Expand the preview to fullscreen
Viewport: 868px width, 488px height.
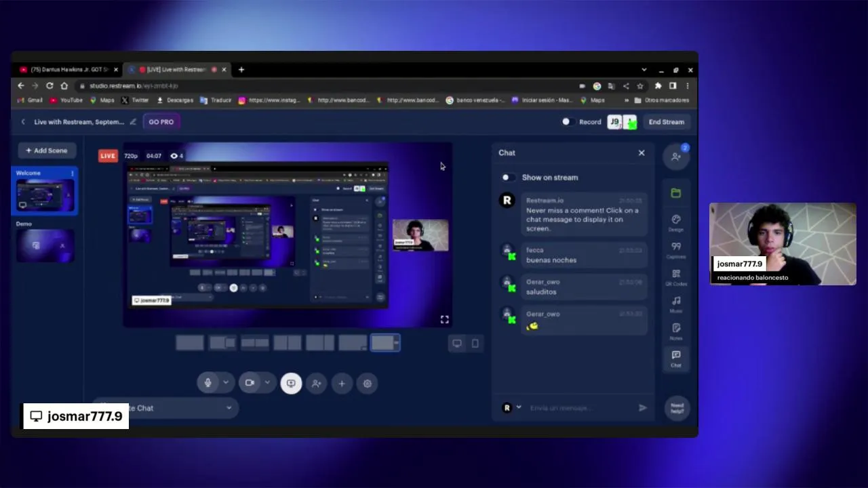click(x=445, y=319)
